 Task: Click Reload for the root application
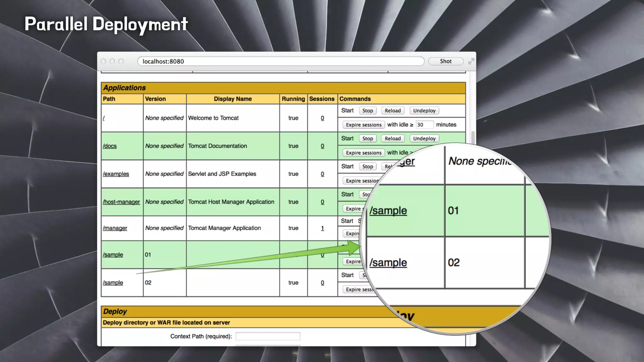point(393,111)
